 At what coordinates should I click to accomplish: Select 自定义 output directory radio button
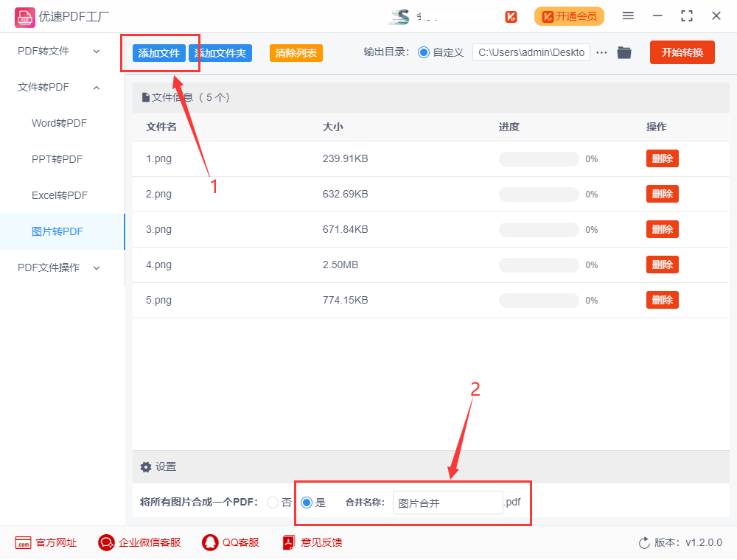tap(424, 52)
